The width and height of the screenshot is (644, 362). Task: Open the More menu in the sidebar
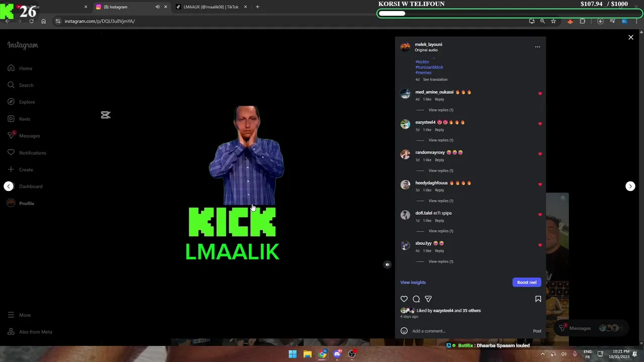pyautogui.click(x=19, y=315)
